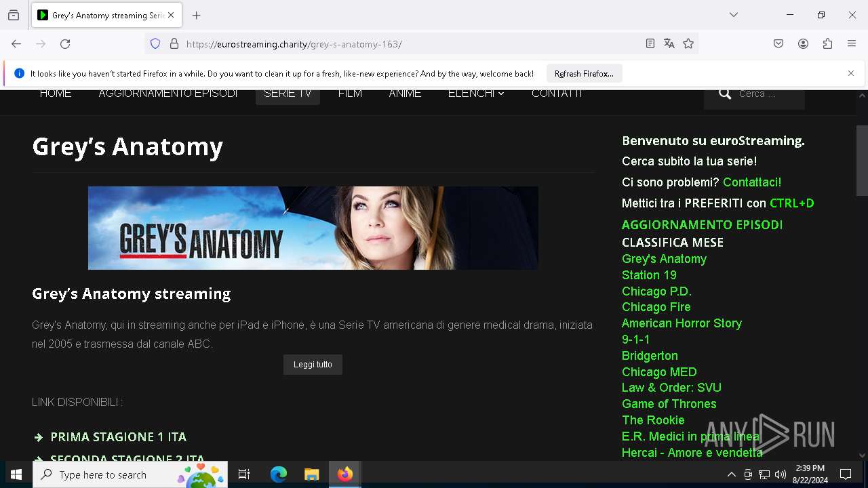Open volume control tray icon
Image resolution: width=868 pixels, height=488 pixels.
click(781, 474)
